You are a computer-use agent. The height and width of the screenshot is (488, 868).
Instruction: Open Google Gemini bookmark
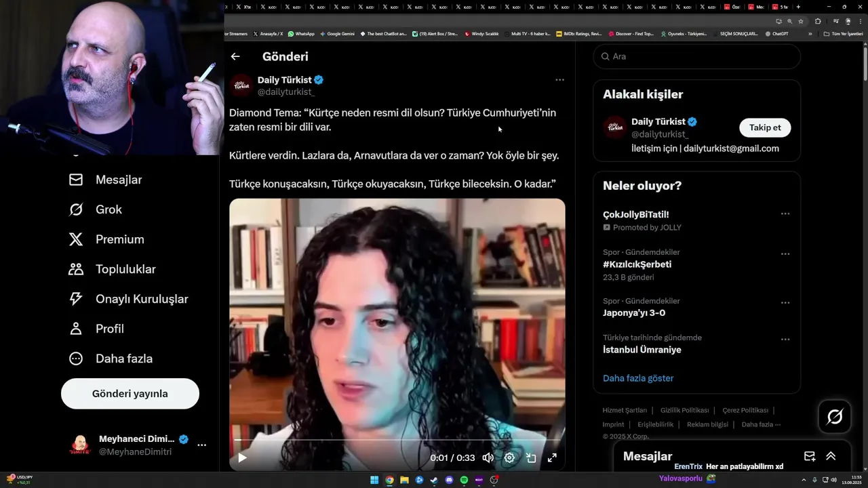click(337, 33)
